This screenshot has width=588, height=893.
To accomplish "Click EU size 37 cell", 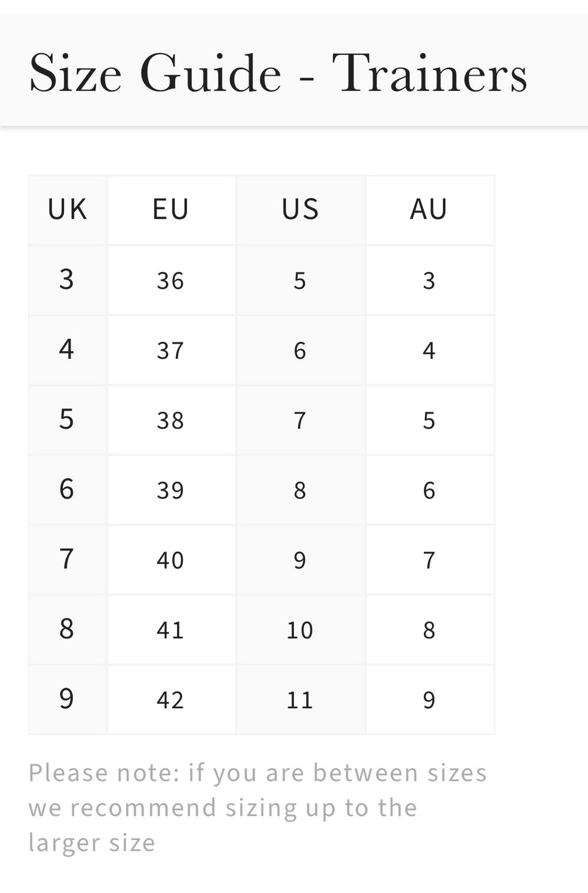I will [171, 350].
